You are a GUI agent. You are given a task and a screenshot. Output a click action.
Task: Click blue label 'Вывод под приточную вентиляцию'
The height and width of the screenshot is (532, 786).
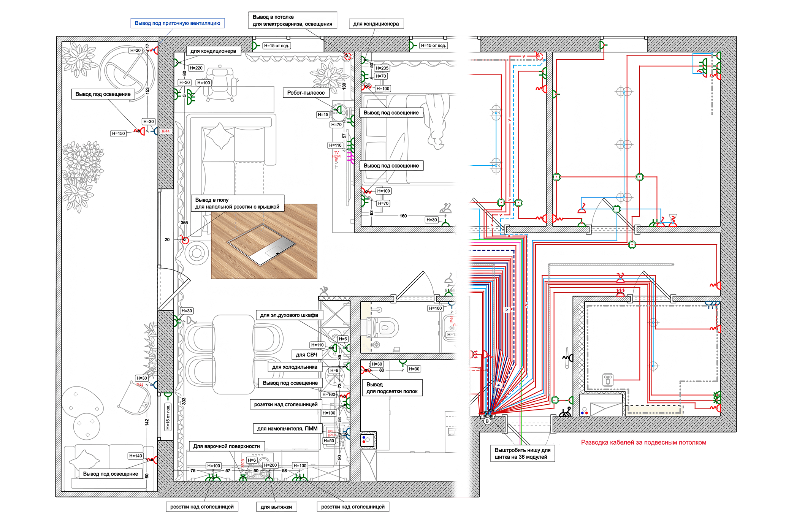pyautogui.click(x=177, y=23)
